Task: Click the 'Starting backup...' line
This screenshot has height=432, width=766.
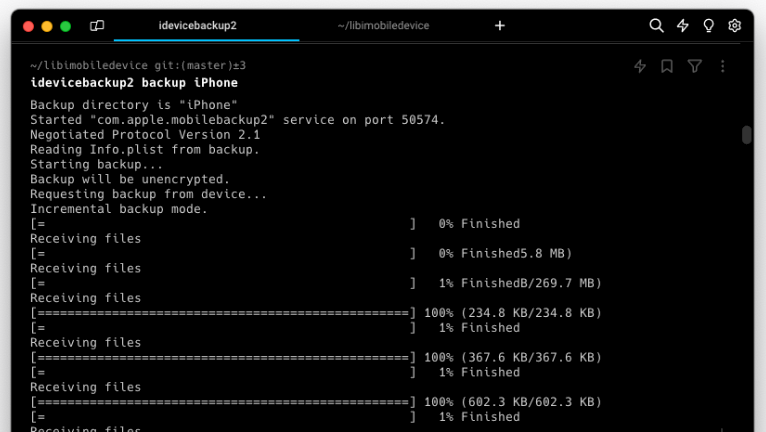Action: (96, 165)
